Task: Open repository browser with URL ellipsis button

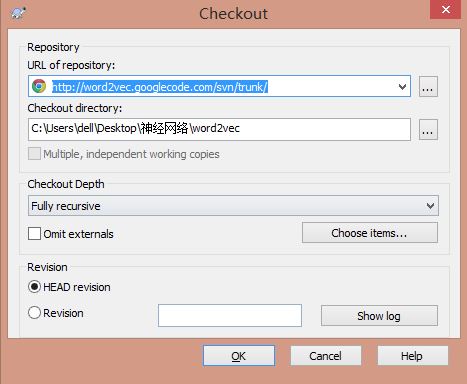Action: pos(428,87)
